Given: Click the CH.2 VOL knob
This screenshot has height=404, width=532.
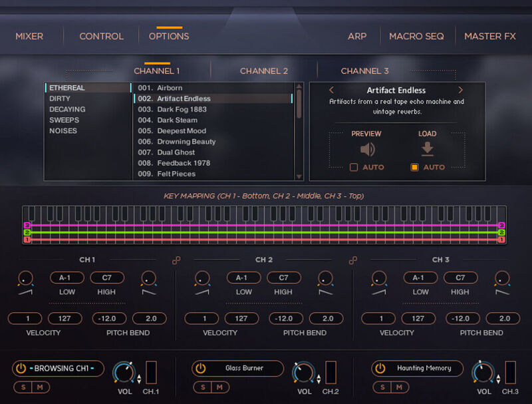Looking at the screenshot, I should 303,372.
